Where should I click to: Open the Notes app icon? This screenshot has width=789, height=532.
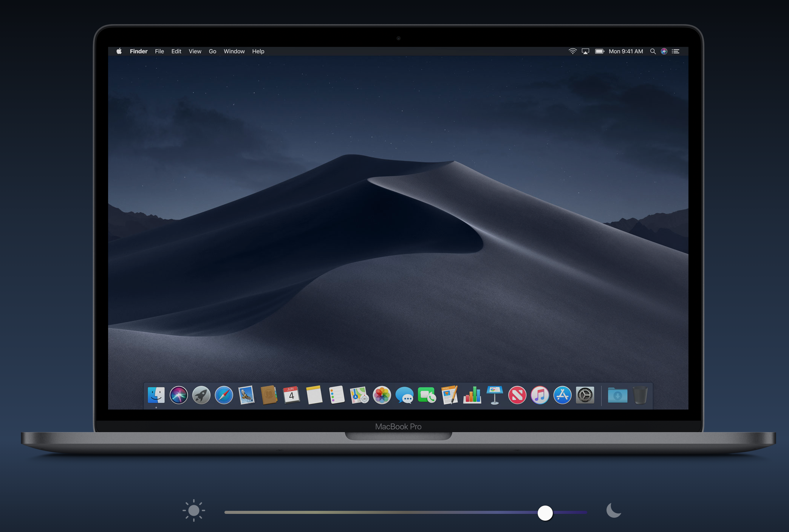click(314, 395)
